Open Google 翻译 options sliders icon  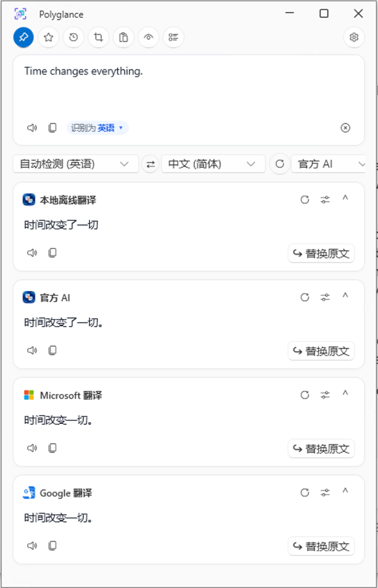tap(325, 493)
